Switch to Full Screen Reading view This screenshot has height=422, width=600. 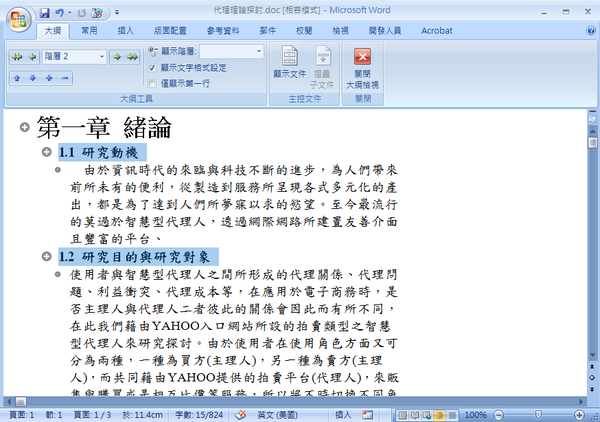coord(415,415)
